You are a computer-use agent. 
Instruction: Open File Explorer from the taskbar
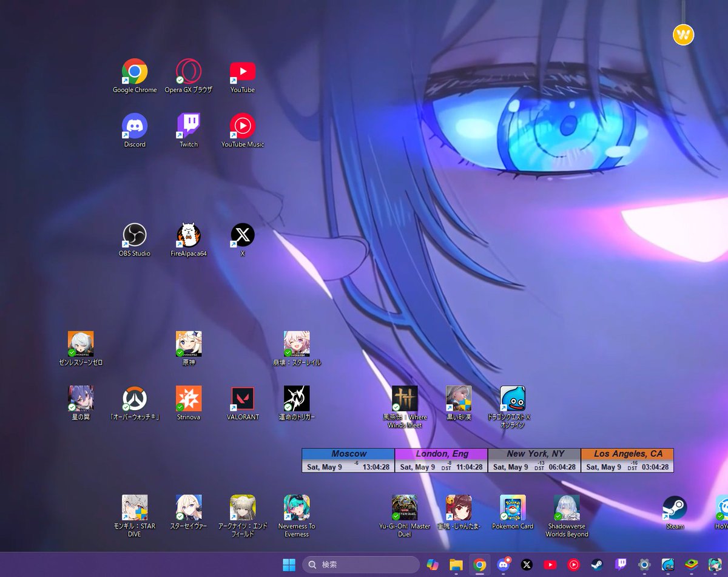[x=456, y=565]
